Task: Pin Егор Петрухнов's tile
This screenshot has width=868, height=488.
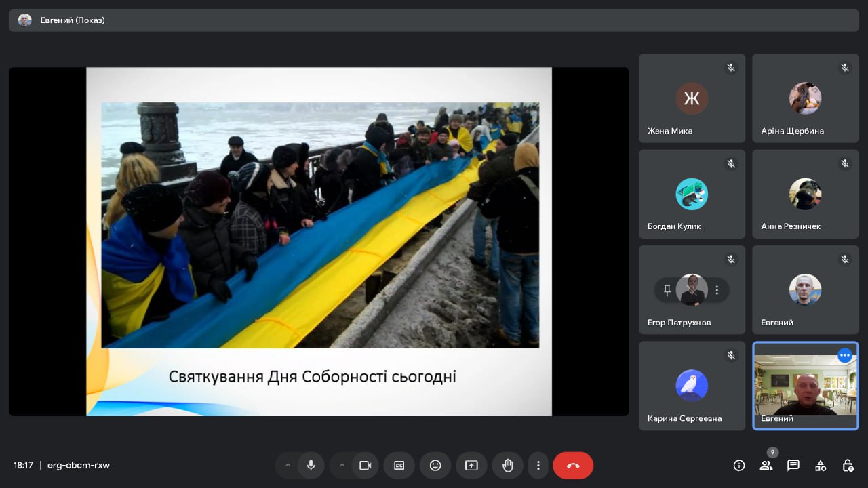Action: [x=667, y=290]
